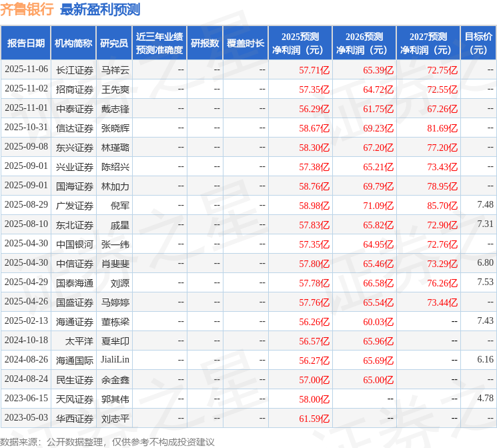Click analyst name 余金鑫

[x=115, y=380]
